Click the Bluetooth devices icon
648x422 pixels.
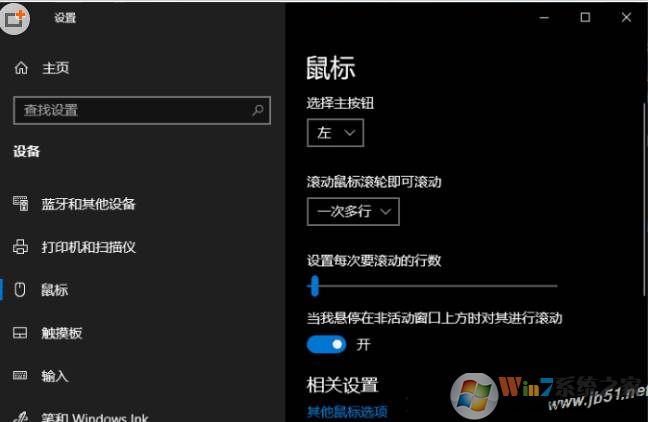pyautogui.click(x=21, y=203)
